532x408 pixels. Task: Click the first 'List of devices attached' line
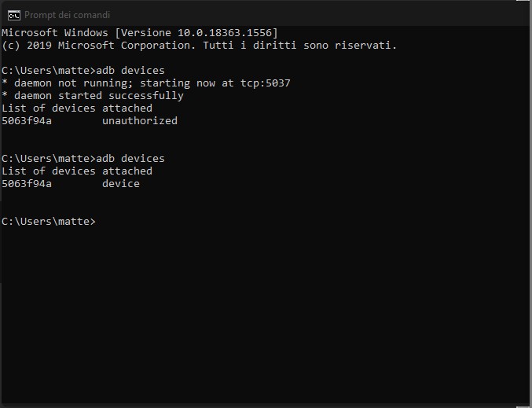pyautogui.click(x=77, y=108)
